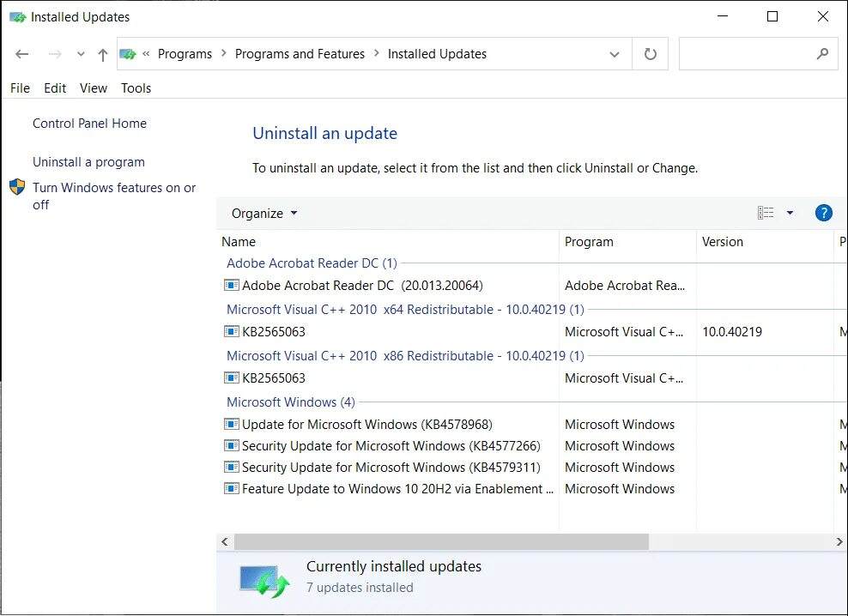Click horizontal scrollbar right arrow

coord(839,542)
